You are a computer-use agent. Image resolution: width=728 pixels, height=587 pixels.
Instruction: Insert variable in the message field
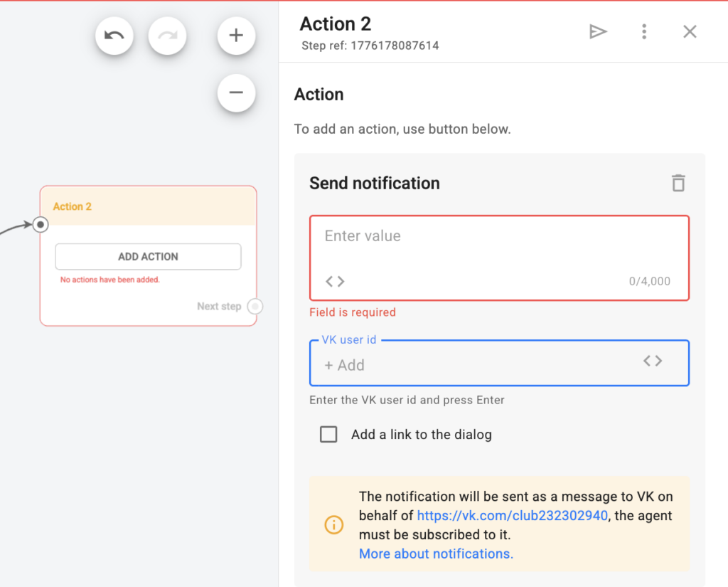point(335,281)
